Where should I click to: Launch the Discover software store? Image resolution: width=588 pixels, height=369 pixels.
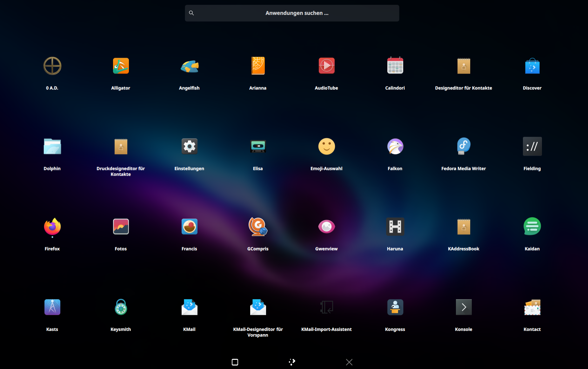click(x=532, y=66)
